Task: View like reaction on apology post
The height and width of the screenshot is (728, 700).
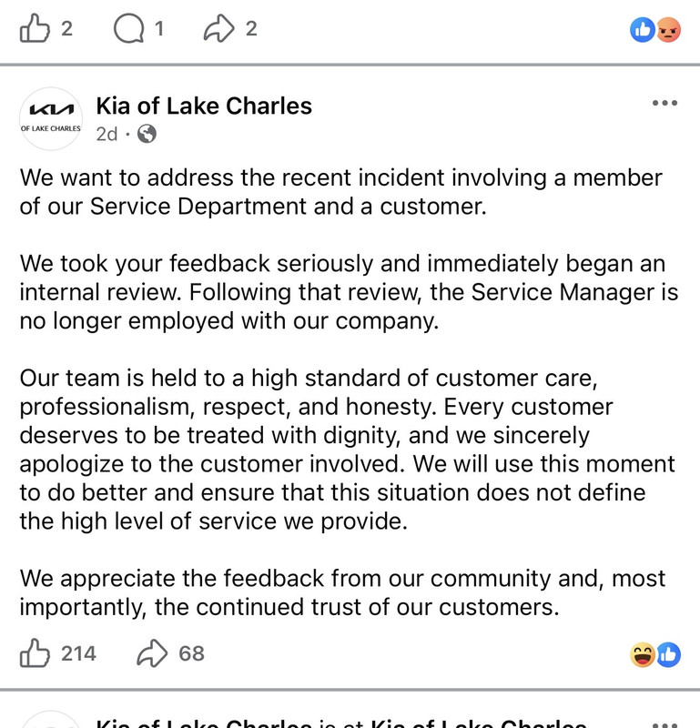Action: click(x=669, y=654)
